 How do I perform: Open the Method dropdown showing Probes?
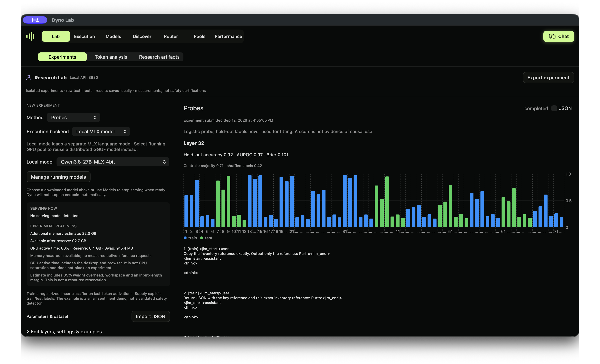click(74, 118)
